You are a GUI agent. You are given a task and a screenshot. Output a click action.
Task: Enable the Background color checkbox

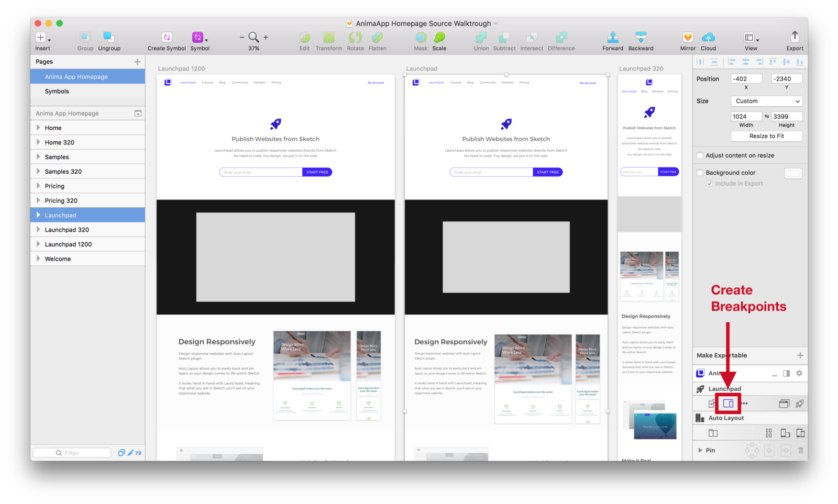pyautogui.click(x=700, y=172)
